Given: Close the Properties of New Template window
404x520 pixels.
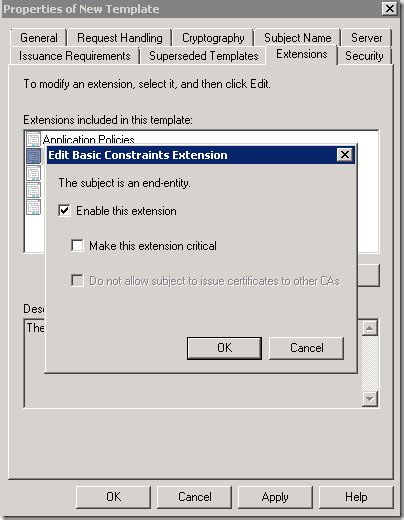Looking at the screenshot, I should [x=390, y=8].
